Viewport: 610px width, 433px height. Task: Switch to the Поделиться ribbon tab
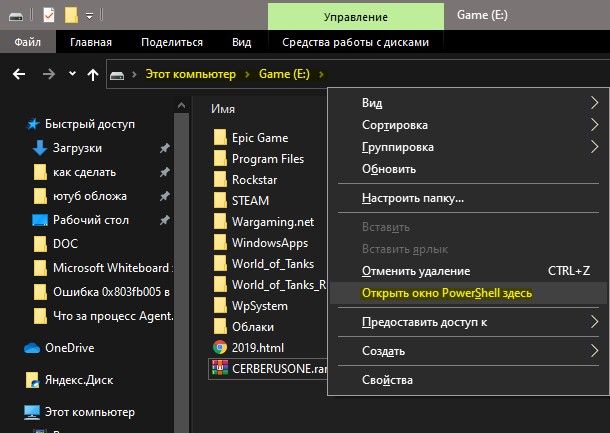click(x=172, y=42)
